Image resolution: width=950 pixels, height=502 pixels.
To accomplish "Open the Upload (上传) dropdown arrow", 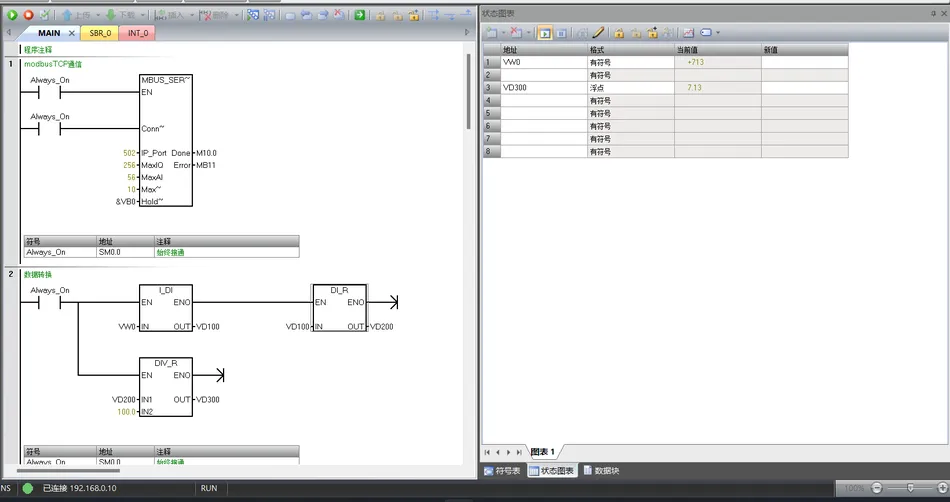I will tap(98, 15).
